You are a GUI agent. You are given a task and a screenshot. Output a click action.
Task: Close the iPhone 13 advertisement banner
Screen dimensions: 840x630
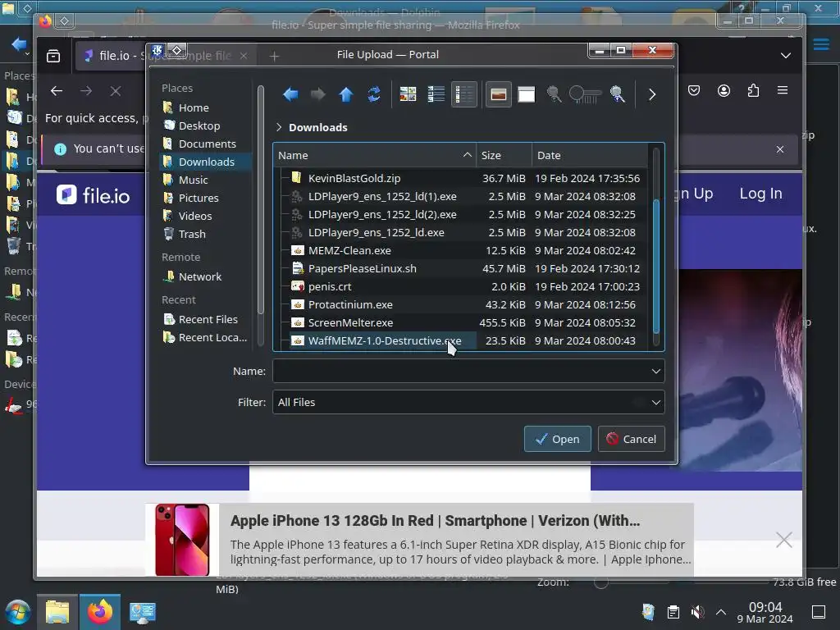(x=783, y=540)
